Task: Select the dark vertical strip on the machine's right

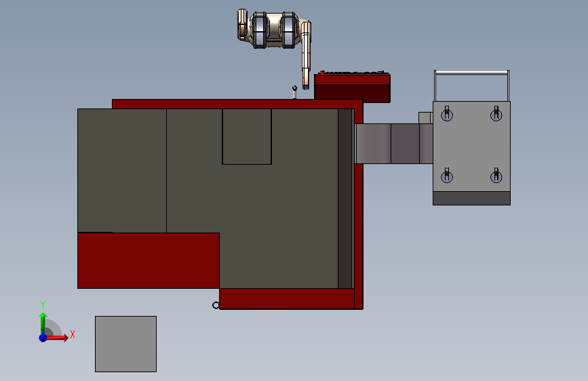Action: click(x=345, y=199)
